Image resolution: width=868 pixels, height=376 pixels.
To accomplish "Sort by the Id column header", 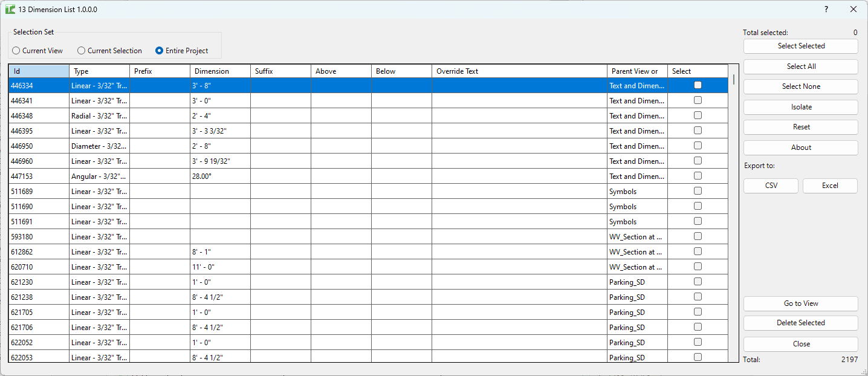I will [x=39, y=71].
